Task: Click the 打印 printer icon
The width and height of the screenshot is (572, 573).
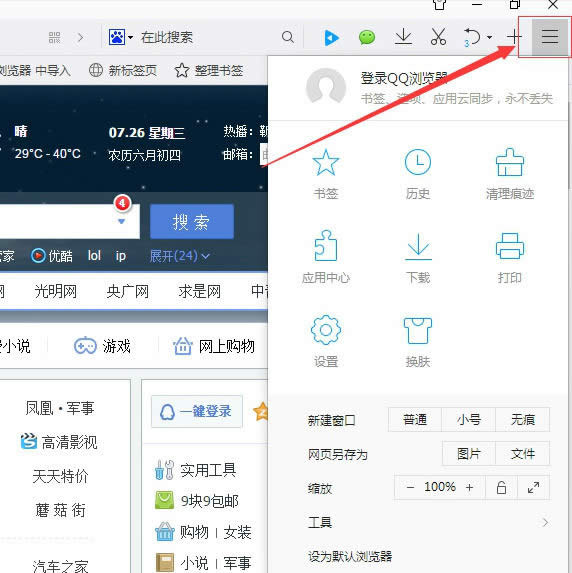Action: [510, 258]
